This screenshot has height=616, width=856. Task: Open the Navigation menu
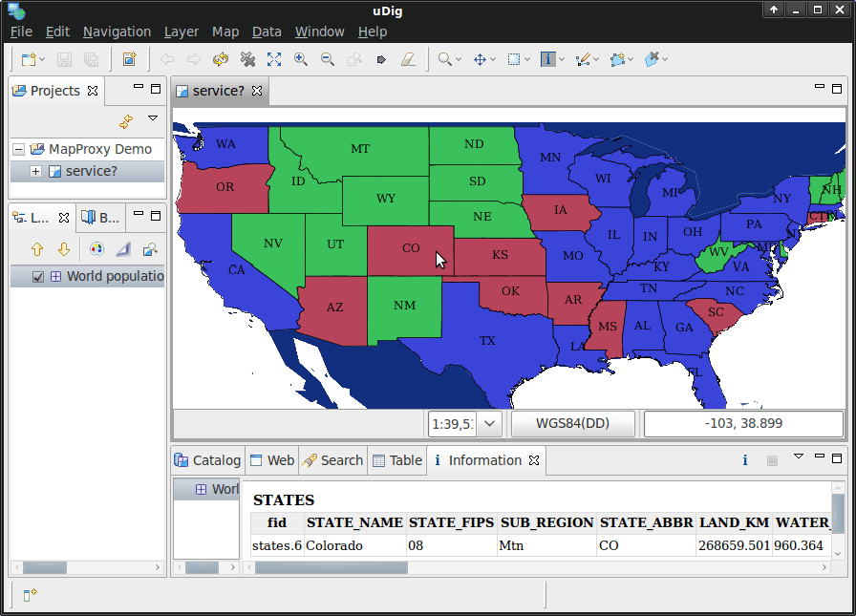pyautogui.click(x=117, y=32)
